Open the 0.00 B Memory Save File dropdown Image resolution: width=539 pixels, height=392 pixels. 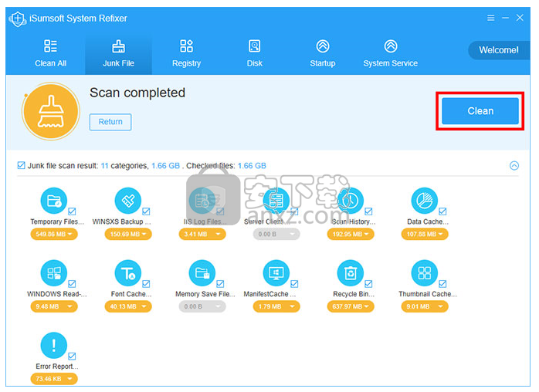[x=202, y=306]
